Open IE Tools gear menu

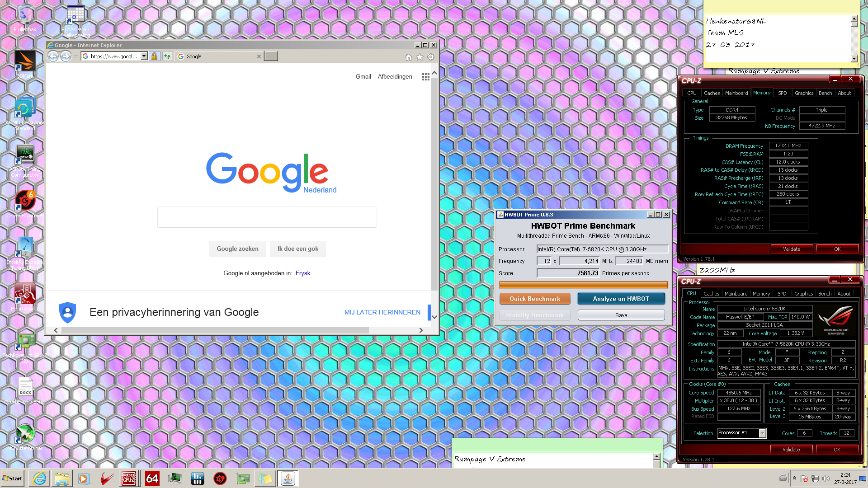431,57
